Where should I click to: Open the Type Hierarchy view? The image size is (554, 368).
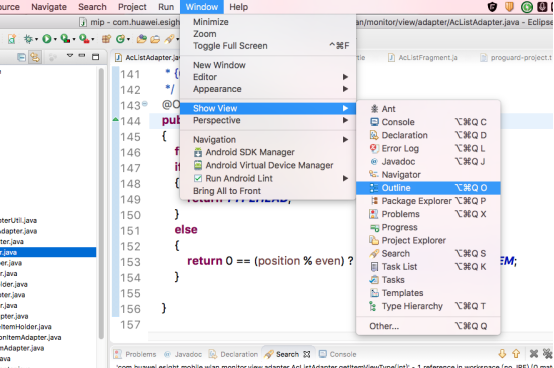coord(428,306)
